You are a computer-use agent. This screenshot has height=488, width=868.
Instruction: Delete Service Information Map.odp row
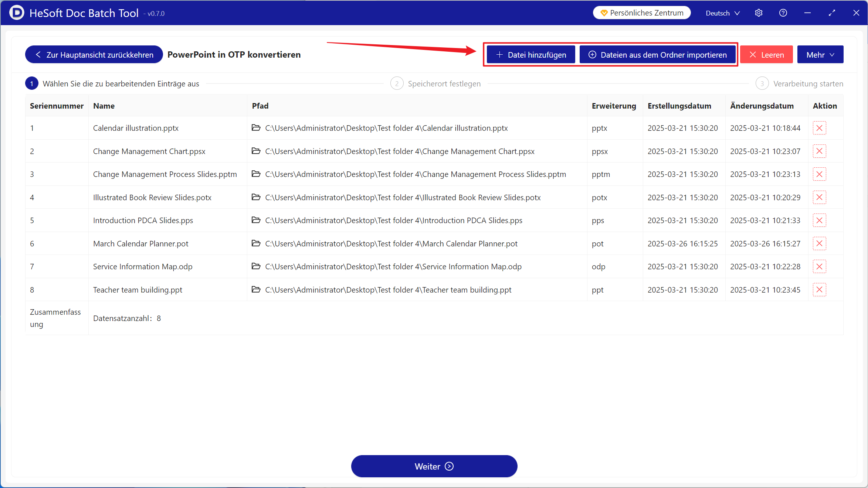pos(819,267)
